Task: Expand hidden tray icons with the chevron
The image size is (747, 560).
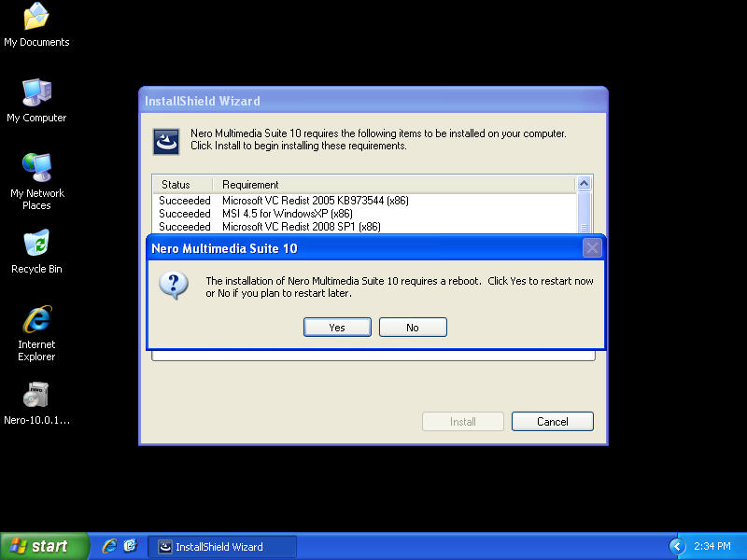Action: (x=677, y=546)
